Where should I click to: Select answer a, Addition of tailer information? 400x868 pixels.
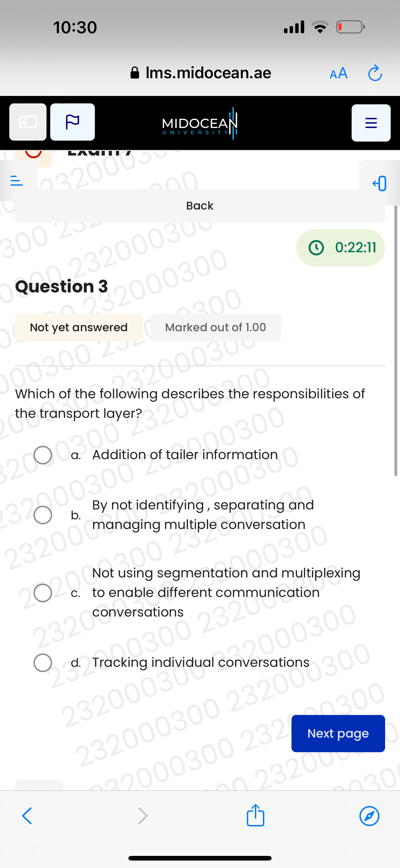pos(42,455)
